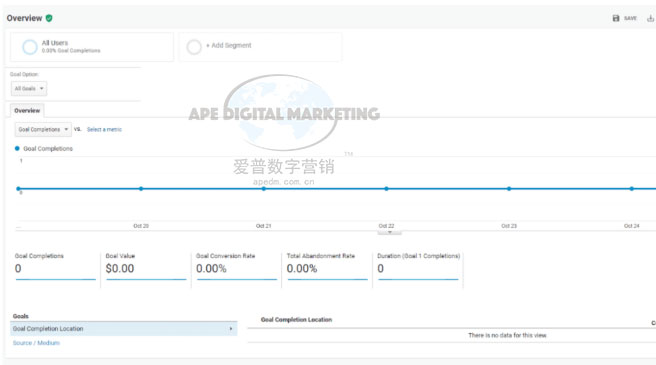Open the Source / Medium link
656x365 pixels.
click(36, 343)
